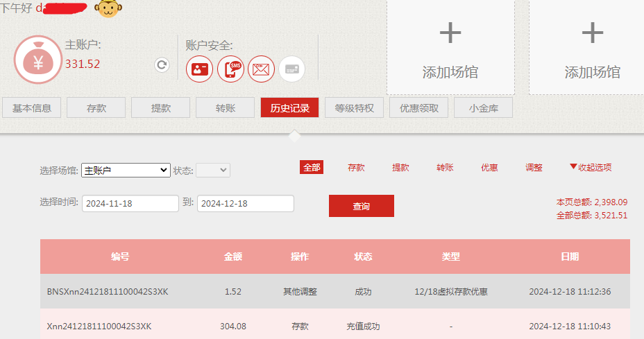Click the money bag account icon

[x=38, y=60]
